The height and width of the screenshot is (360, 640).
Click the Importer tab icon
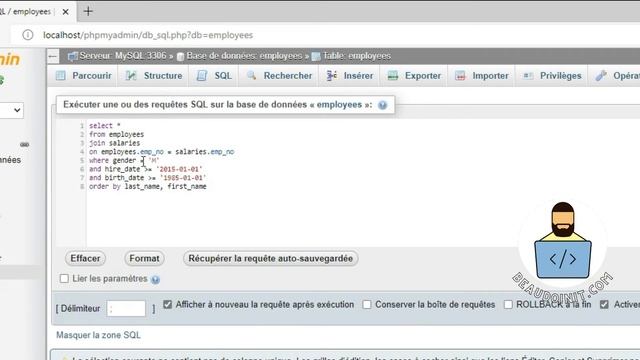(460, 76)
